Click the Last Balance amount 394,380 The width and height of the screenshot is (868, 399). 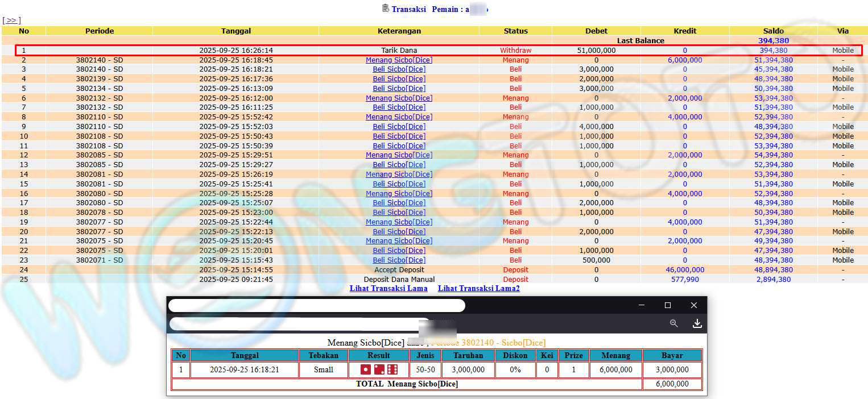coord(773,40)
